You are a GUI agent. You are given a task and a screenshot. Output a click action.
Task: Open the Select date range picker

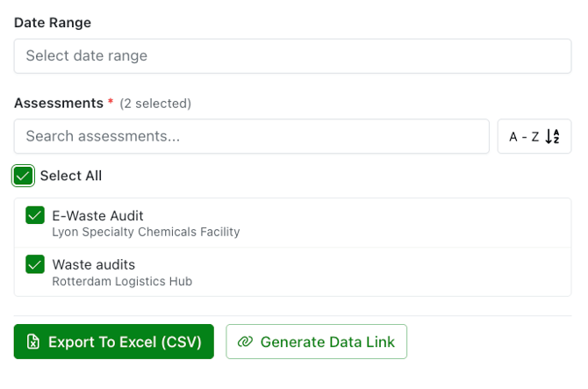(x=292, y=56)
